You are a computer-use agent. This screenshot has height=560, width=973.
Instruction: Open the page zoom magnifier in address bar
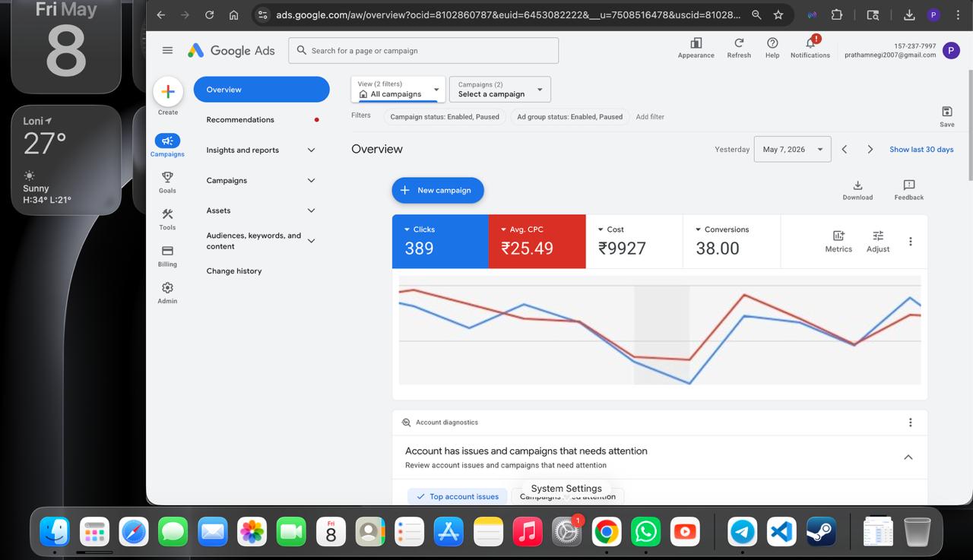point(756,14)
